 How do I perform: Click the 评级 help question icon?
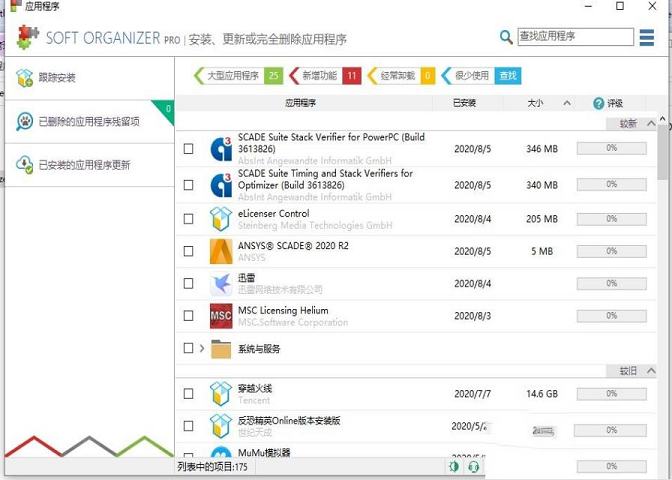point(599,103)
